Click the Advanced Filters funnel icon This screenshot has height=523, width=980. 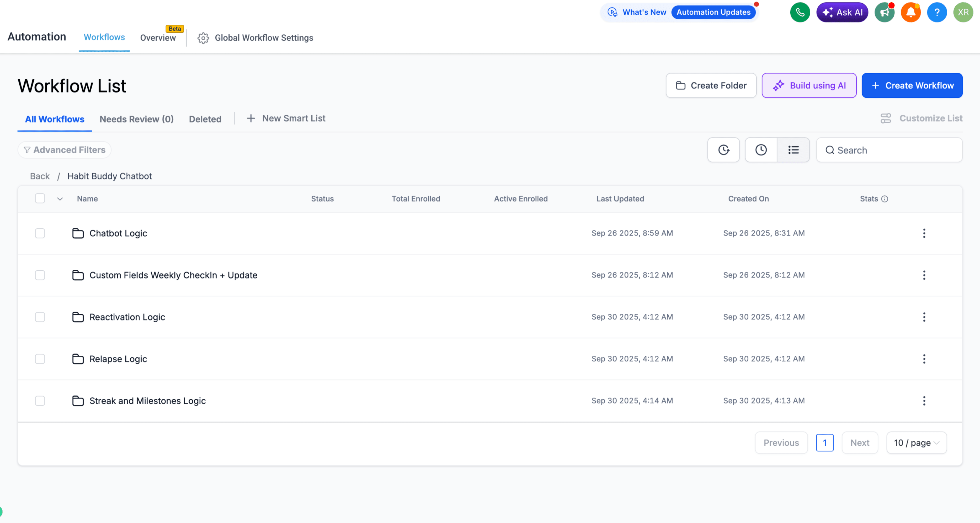pyautogui.click(x=27, y=150)
